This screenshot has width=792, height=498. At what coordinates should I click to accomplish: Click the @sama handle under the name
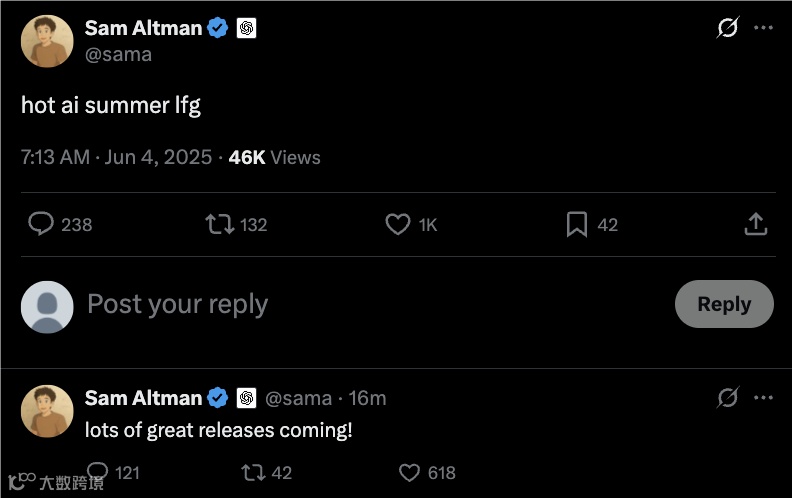pyautogui.click(x=118, y=54)
